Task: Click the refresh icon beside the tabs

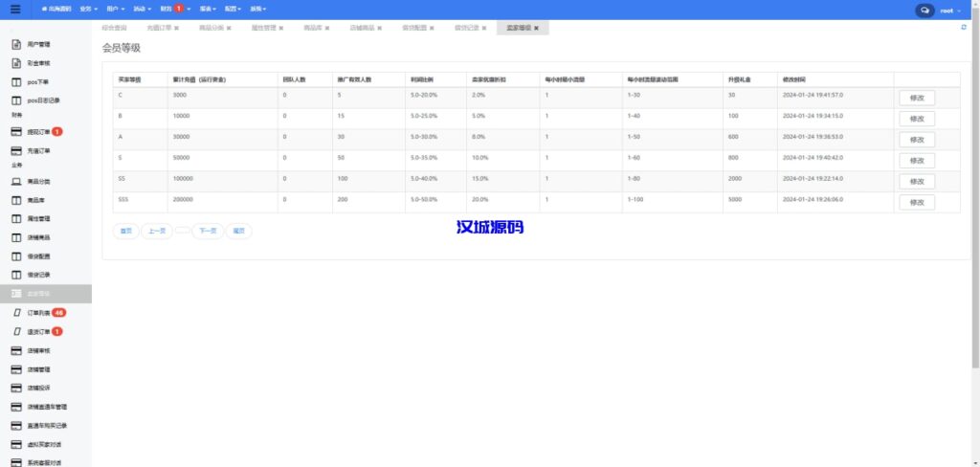Action: [963, 28]
